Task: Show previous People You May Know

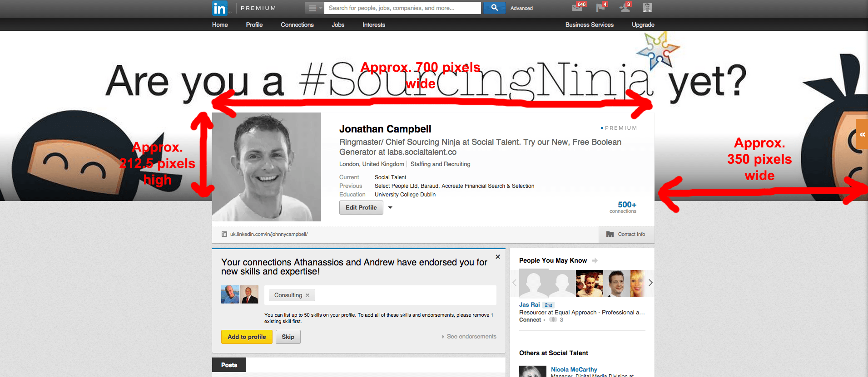Action: click(x=514, y=283)
